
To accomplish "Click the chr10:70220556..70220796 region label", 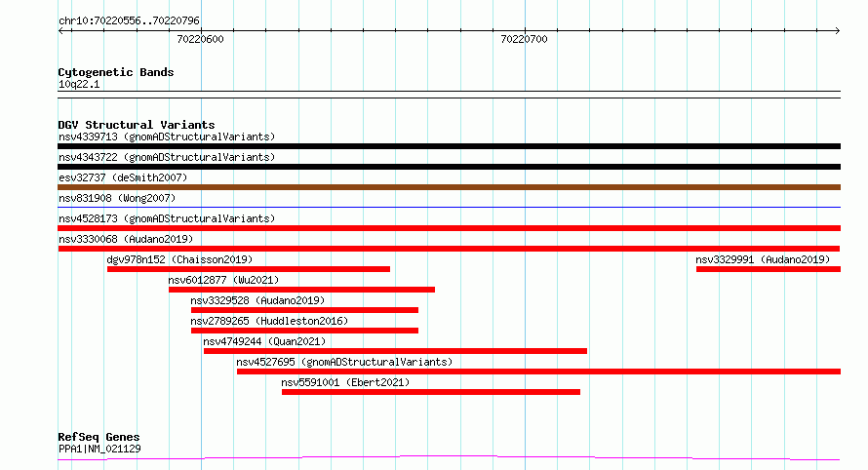I will click(x=129, y=21).
